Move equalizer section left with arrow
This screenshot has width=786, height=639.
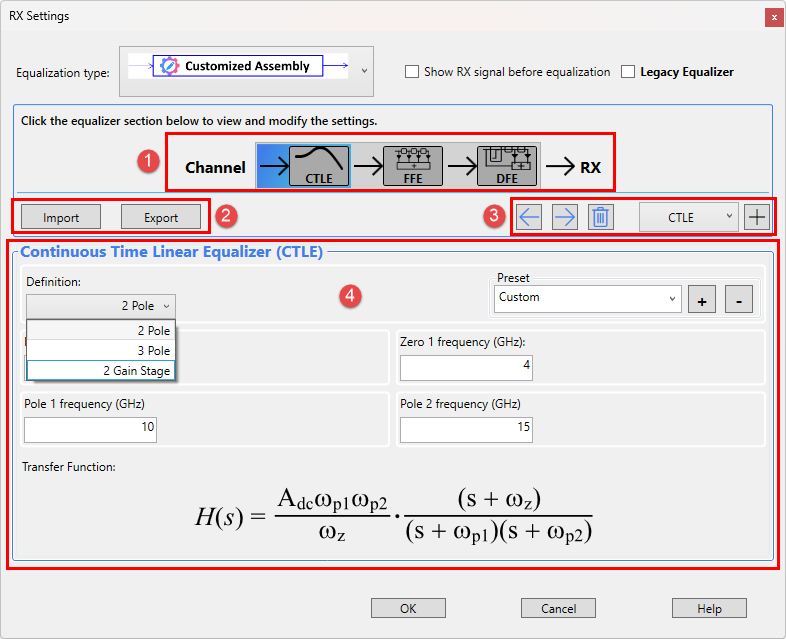(530, 217)
